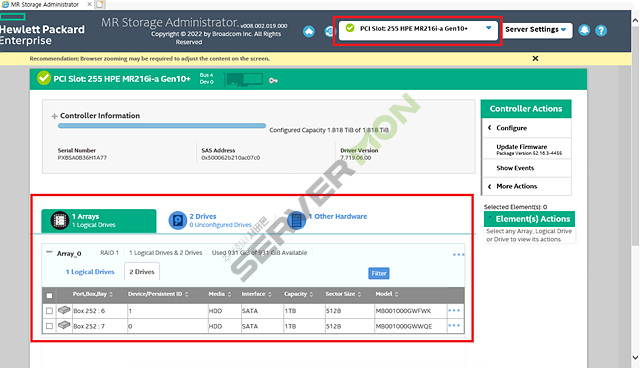Open Help question mark icon

coord(601,31)
